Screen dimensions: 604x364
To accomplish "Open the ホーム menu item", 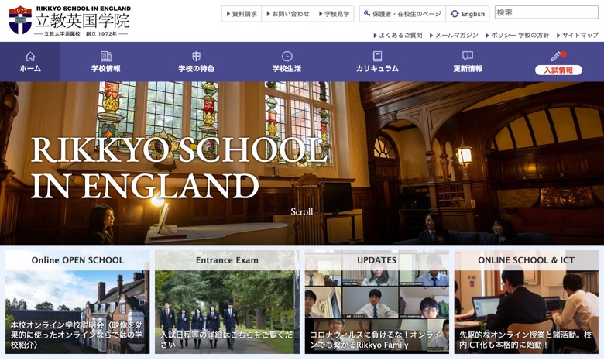I will click(30, 62).
